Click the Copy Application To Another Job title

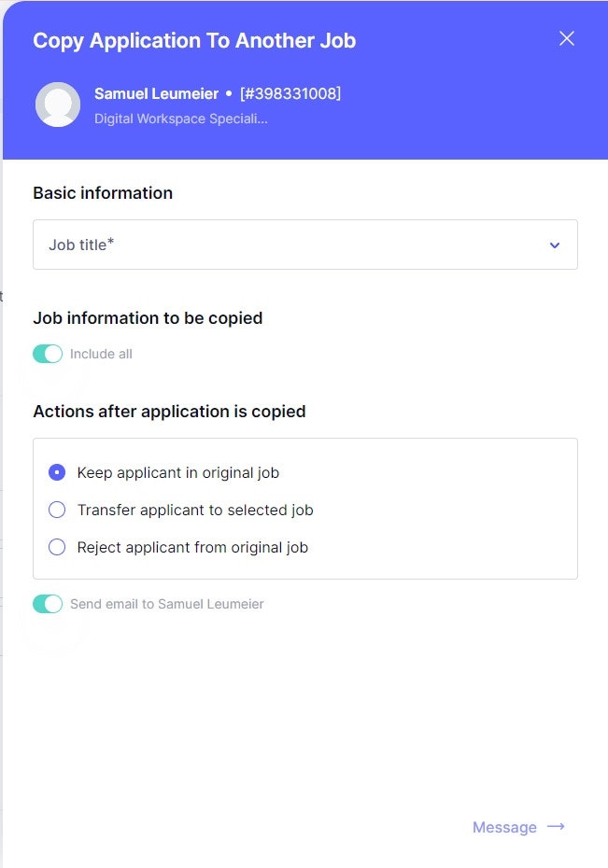194,41
